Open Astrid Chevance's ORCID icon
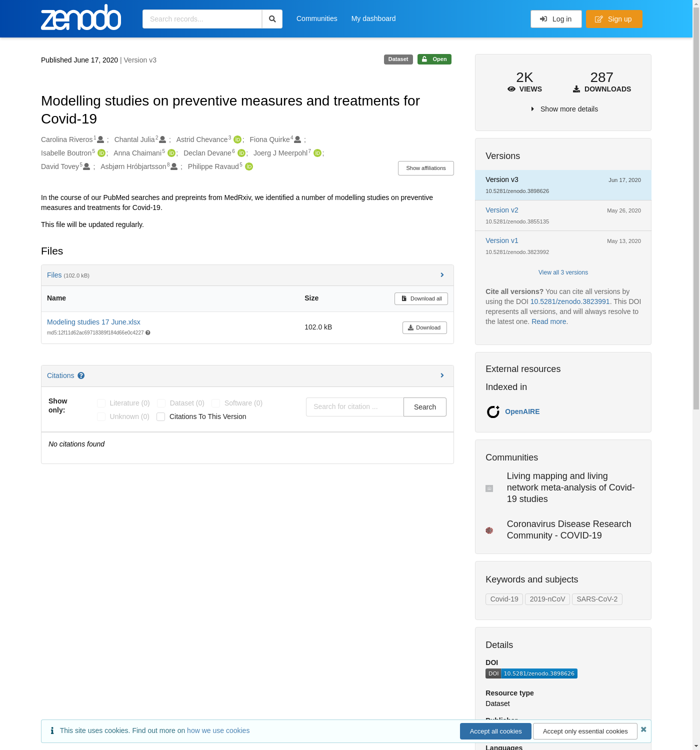Screen dimensions: 700x750 (x=237, y=140)
